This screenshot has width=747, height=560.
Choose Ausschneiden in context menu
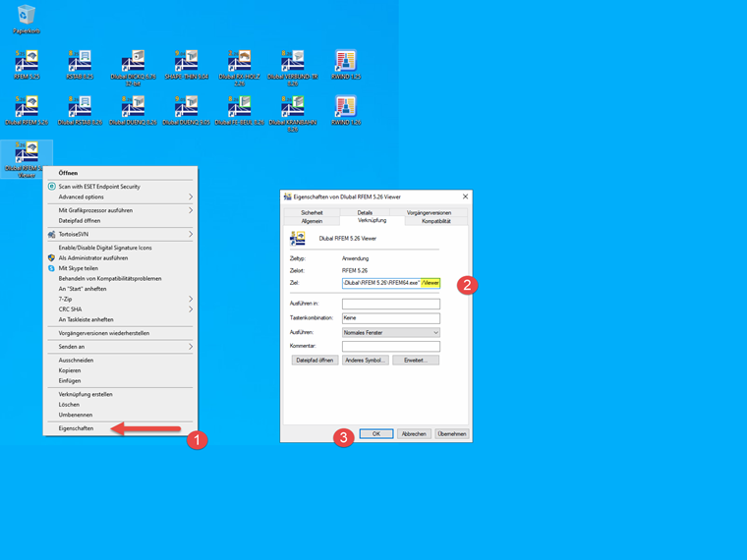point(120,360)
